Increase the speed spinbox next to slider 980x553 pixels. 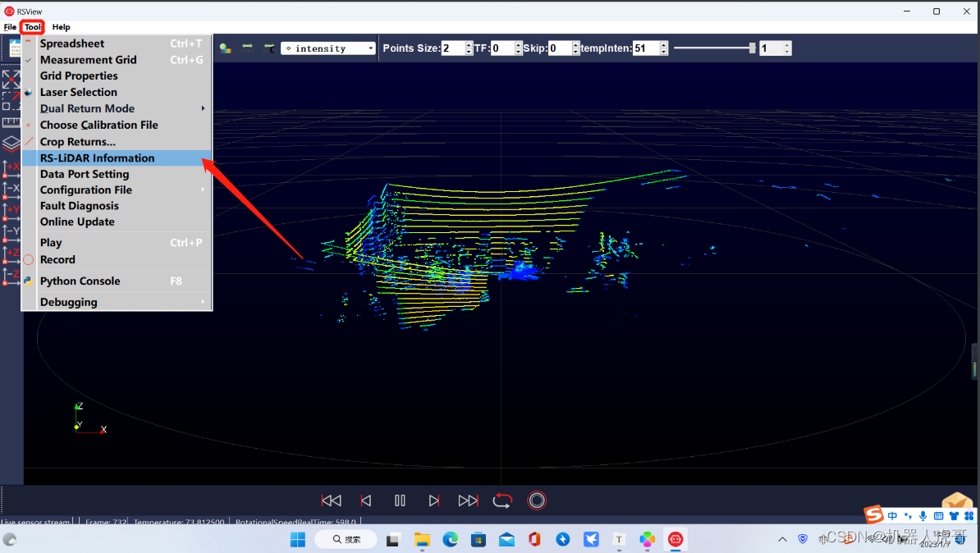pos(787,45)
